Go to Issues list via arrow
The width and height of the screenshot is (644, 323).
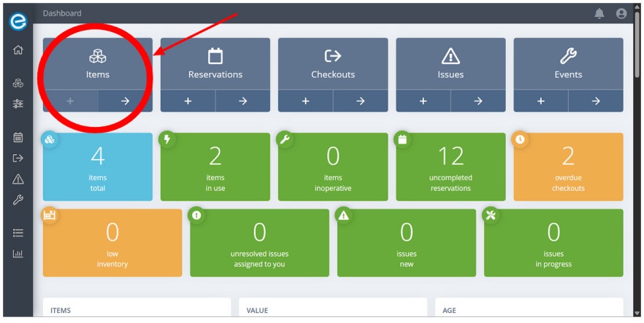coord(478,101)
